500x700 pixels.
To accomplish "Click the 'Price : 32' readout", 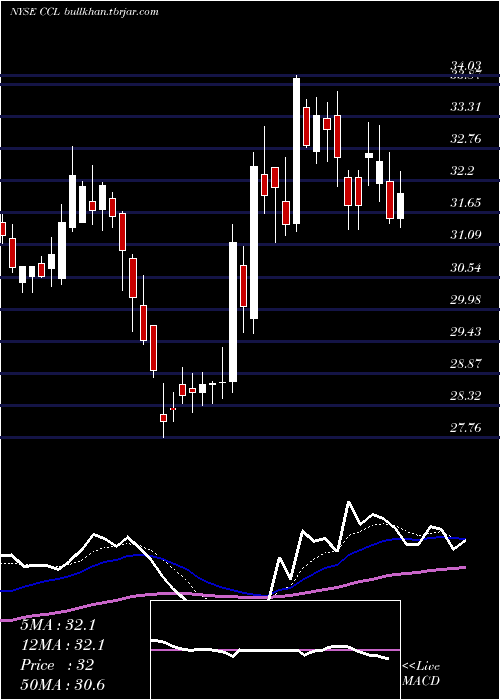I will click(x=57, y=665).
